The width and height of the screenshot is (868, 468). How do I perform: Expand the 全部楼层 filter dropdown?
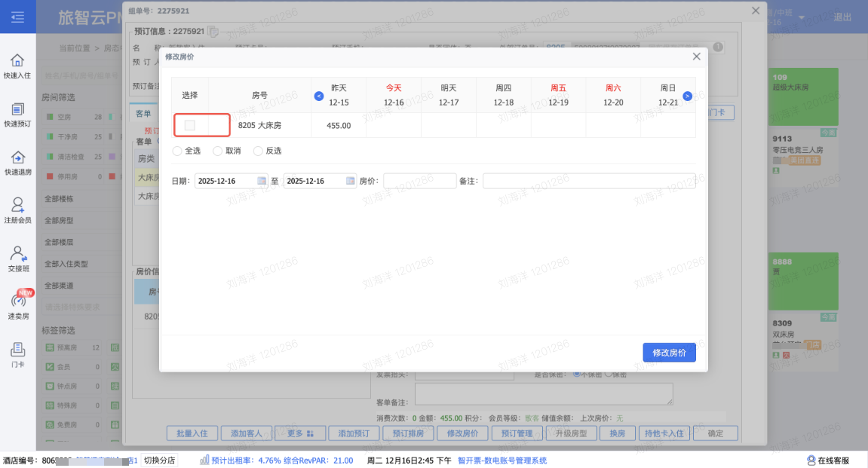click(x=82, y=242)
